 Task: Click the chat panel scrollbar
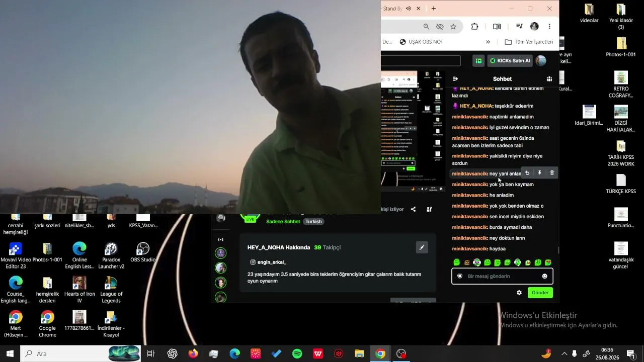(x=558, y=250)
